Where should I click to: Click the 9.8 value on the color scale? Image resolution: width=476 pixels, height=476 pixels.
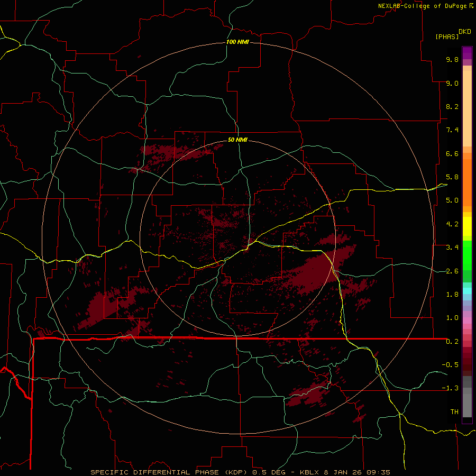point(452,59)
